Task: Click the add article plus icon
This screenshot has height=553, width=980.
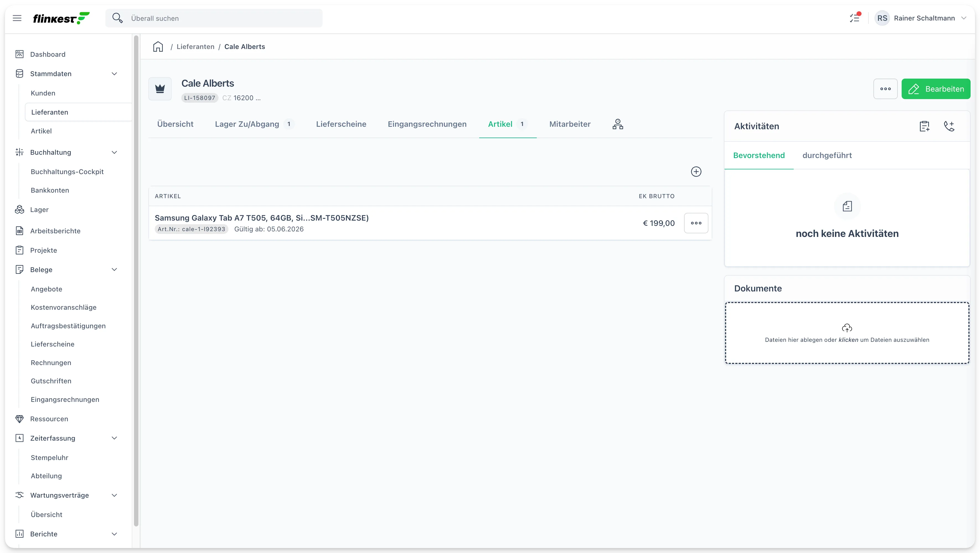Action: pos(696,172)
